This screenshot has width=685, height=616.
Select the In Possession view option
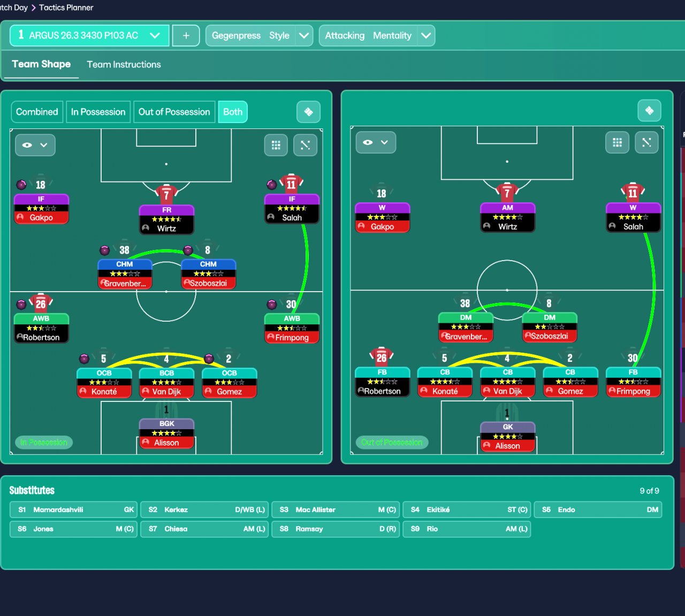98,112
